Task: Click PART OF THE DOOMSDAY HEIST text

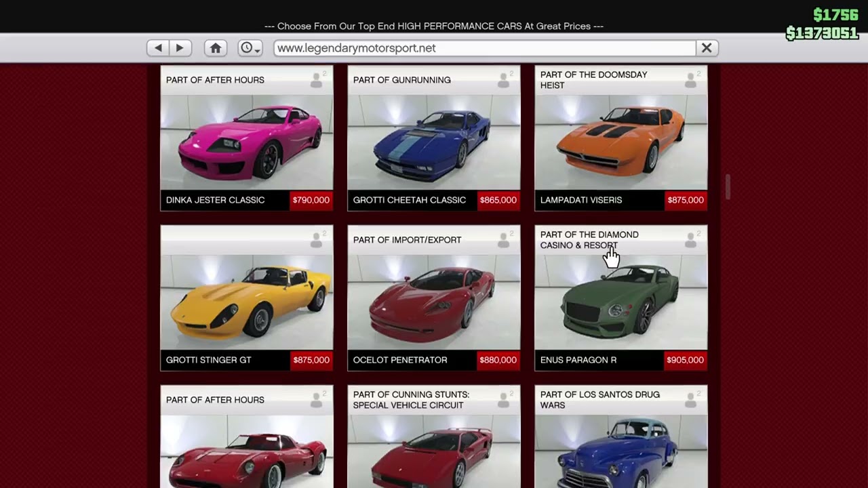Action: click(594, 80)
